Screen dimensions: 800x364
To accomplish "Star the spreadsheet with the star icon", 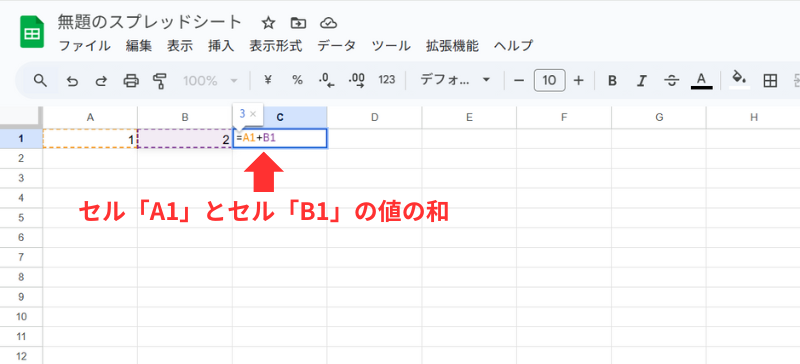I will 268,22.
